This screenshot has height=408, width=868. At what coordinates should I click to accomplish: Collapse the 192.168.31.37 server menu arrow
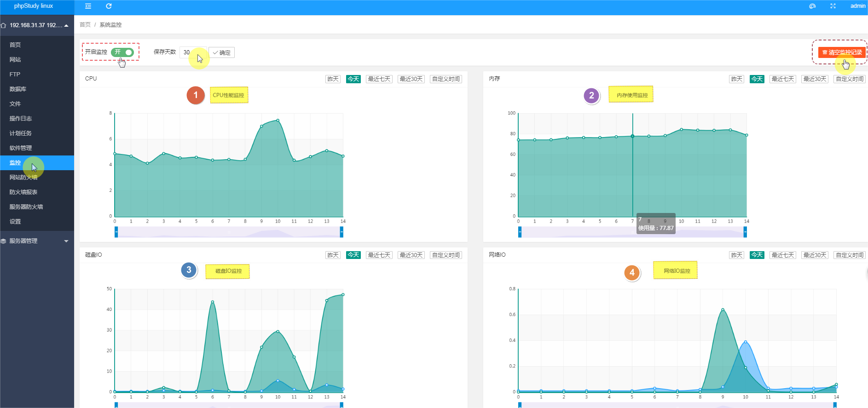click(x=66, y=25)
